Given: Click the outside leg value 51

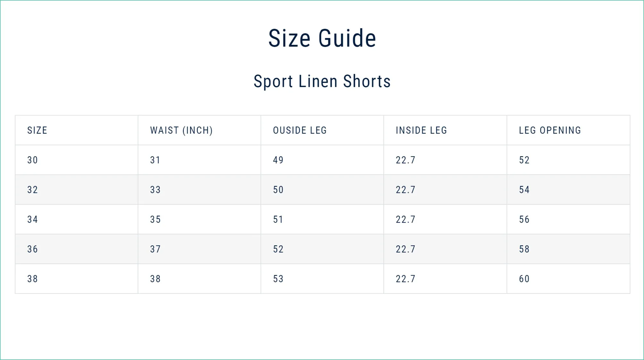Looking at the screenshot, I should (x=278, y=219).
